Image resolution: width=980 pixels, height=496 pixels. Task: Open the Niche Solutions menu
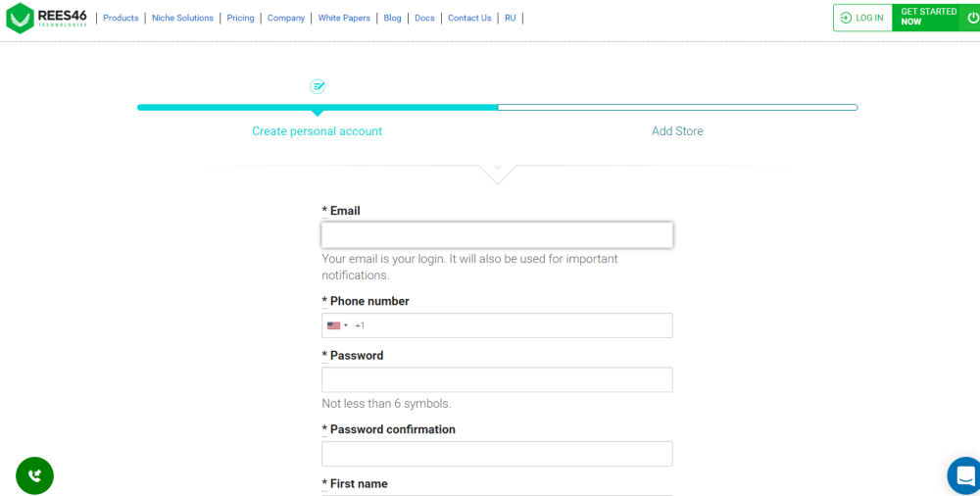tap(182, 19)
